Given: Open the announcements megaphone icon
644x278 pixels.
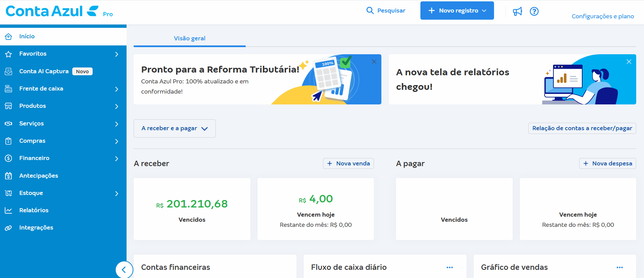Looking at the screenshot, I should [x=517, y=12].
